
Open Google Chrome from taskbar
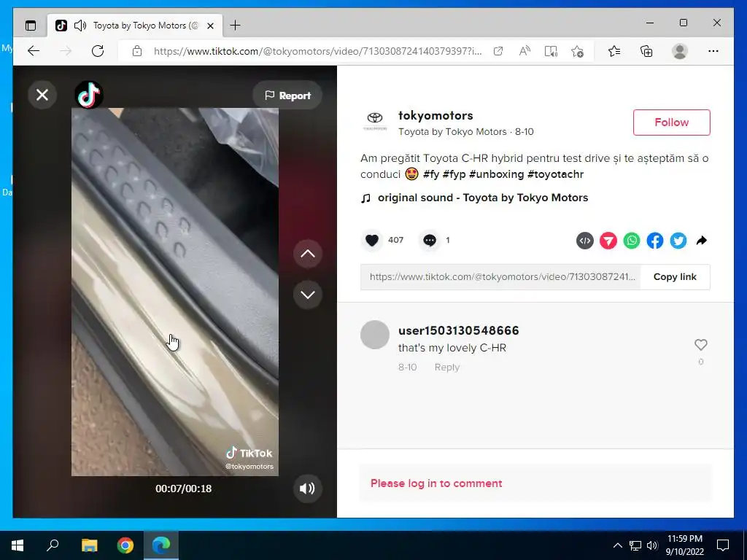[x=125, y=545]
